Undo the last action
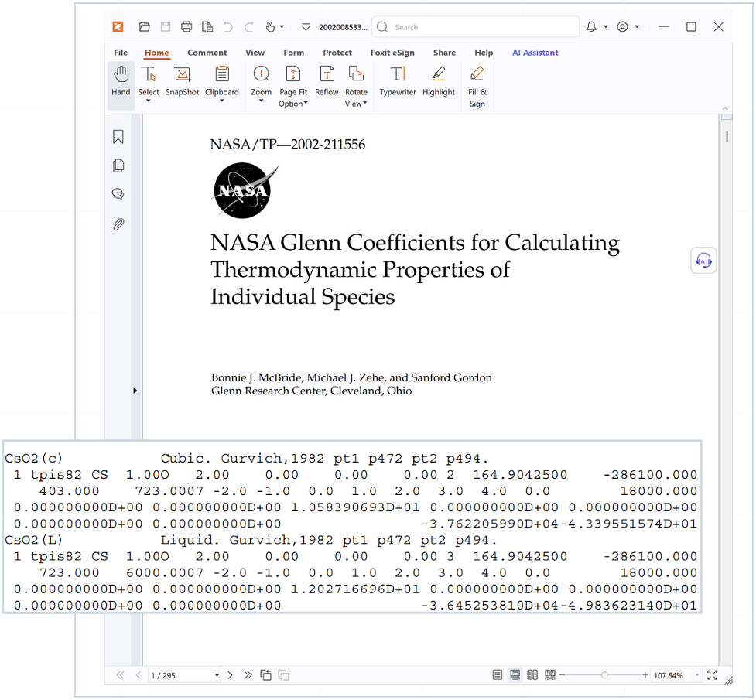 (x=228, y=27)
